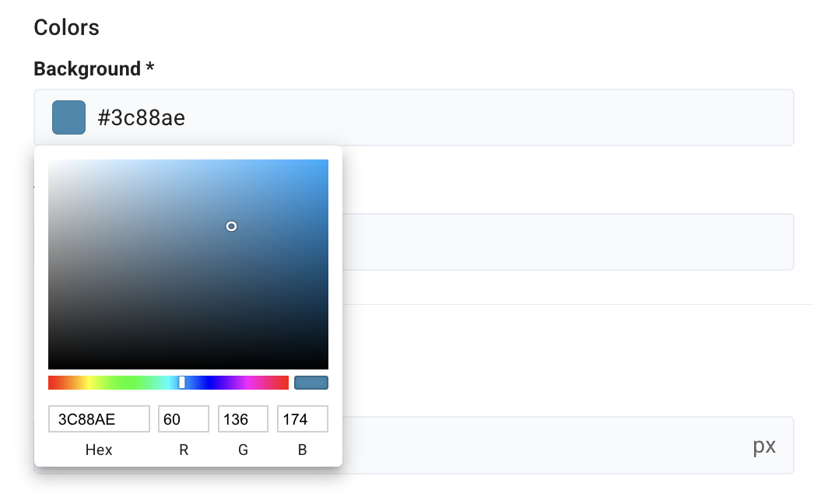Click the color preview swatch beside the hue bar
Viewport: 814px width, 504px height.
point(311,383)
